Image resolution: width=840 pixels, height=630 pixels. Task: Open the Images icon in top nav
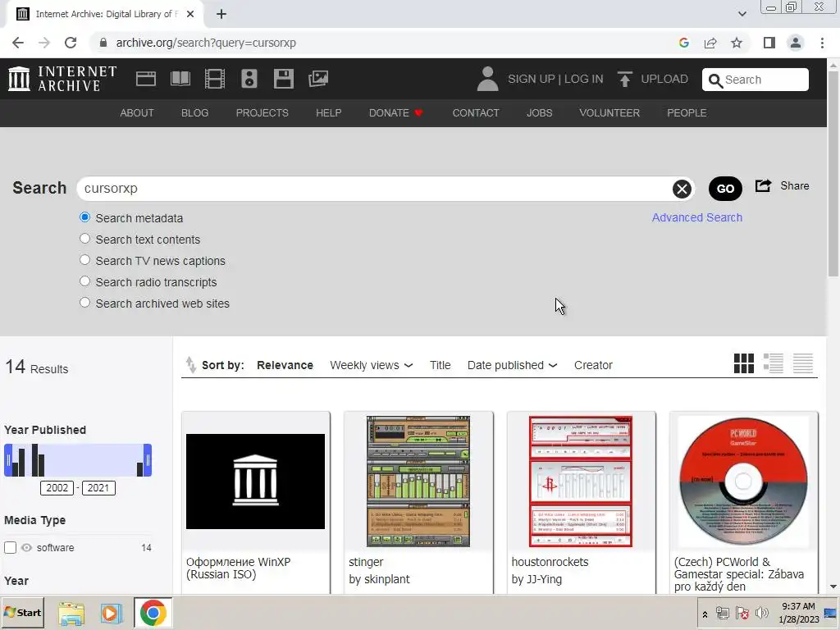click(x=318, y=79)
